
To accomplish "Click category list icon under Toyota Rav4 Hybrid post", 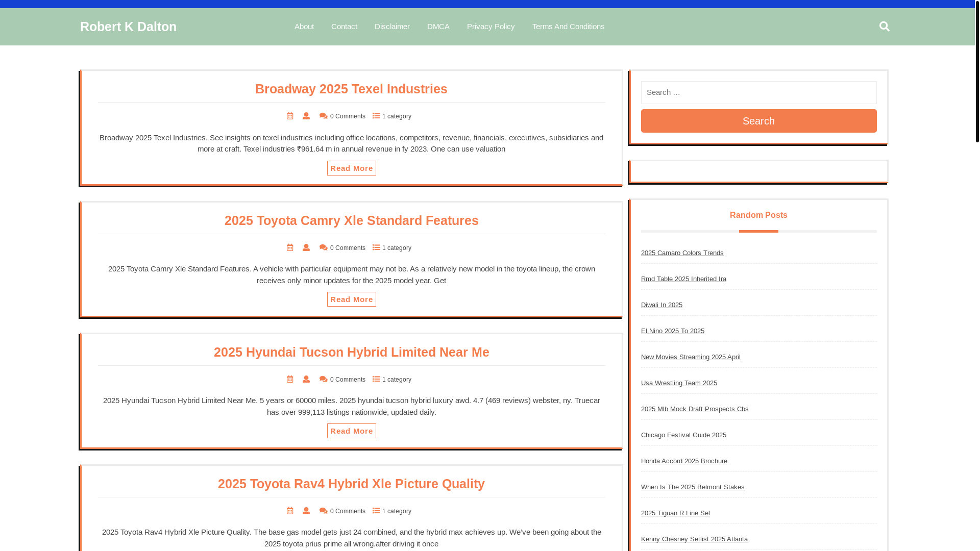I will pyautogui.click(x=376, y=511).
